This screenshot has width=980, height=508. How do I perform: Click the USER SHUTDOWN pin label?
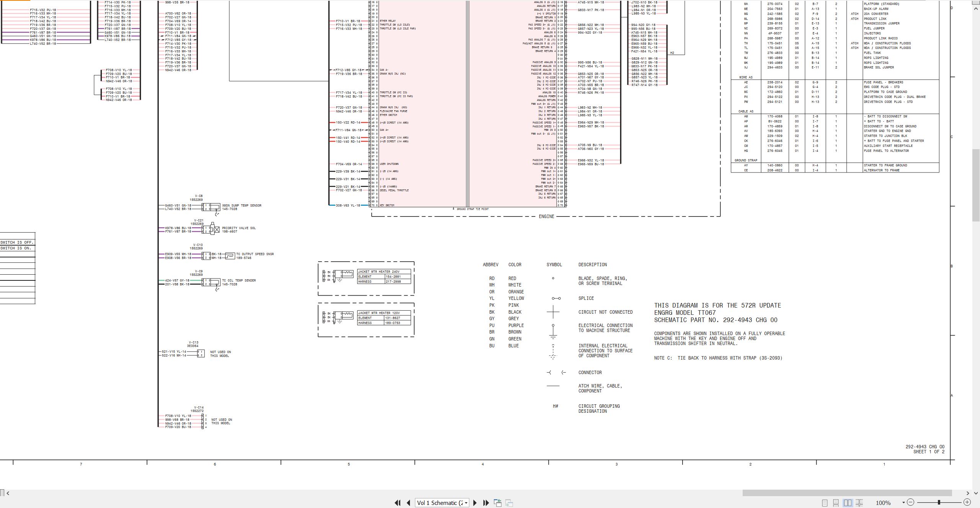point(389,164)
